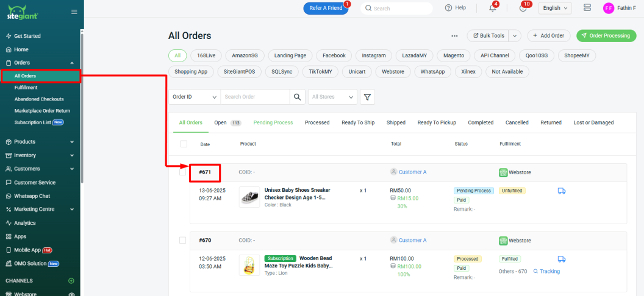Open the icon with badge 10

coord(523,8)
